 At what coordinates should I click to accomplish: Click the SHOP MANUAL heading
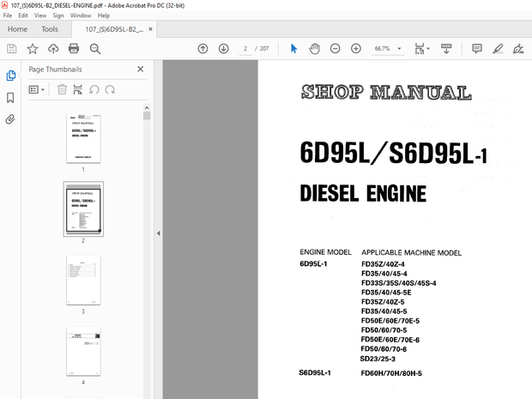pyautogui.click(x=386, y=93)
